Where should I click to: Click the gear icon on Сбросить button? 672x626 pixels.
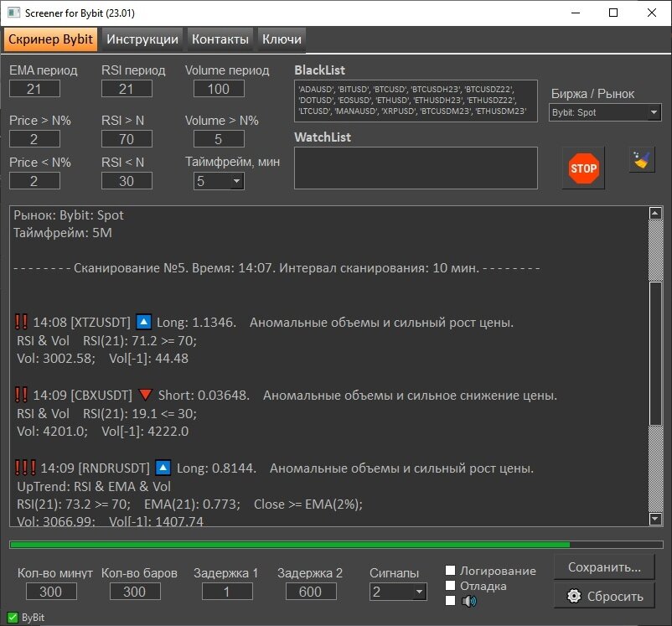[574, 596]
